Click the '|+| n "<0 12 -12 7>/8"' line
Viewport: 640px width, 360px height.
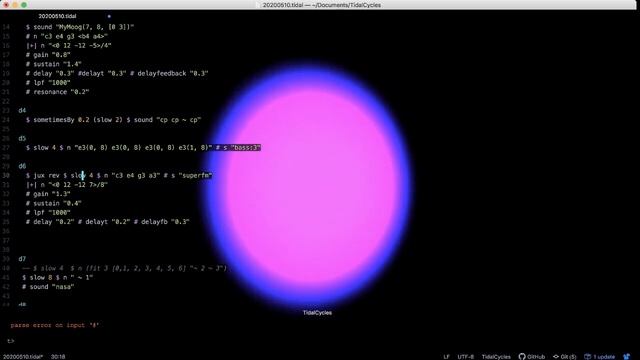pyautogui.click(x=67, y=185)
